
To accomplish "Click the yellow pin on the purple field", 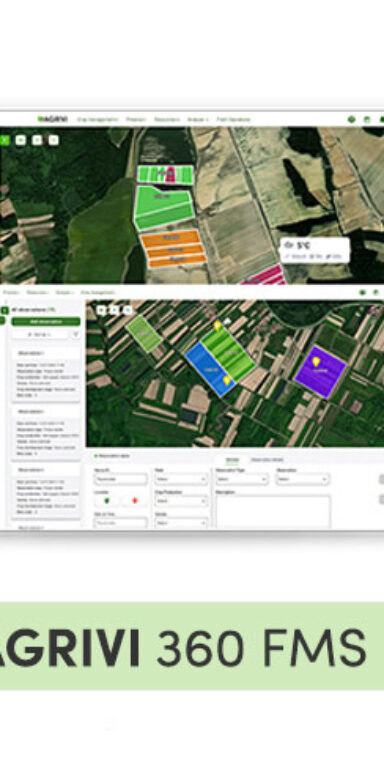I will [x=316, y=362].
